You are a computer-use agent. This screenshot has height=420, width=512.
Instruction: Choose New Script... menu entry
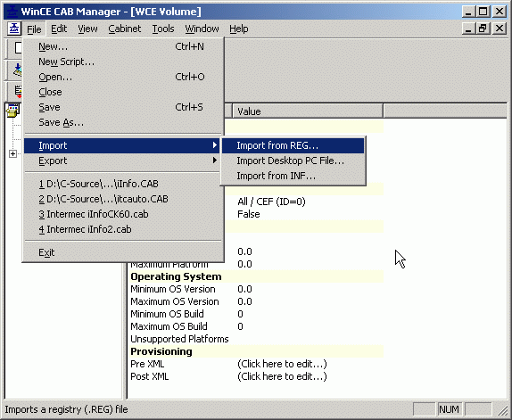tap(123, 62)
